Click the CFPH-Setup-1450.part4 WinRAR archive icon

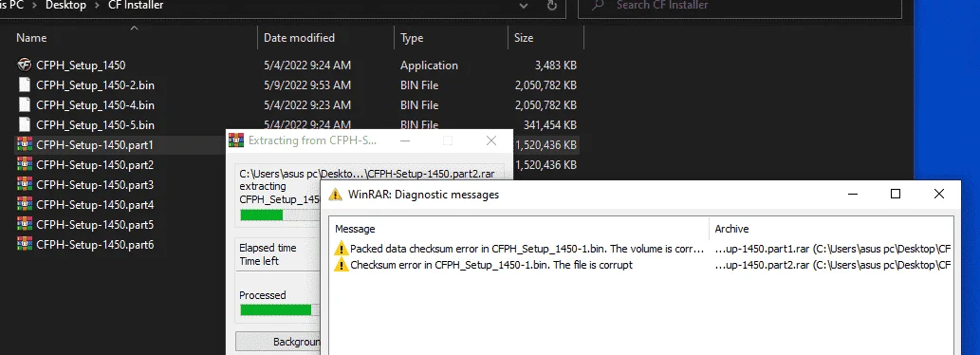pyautogui.click(x=25, y=205)
